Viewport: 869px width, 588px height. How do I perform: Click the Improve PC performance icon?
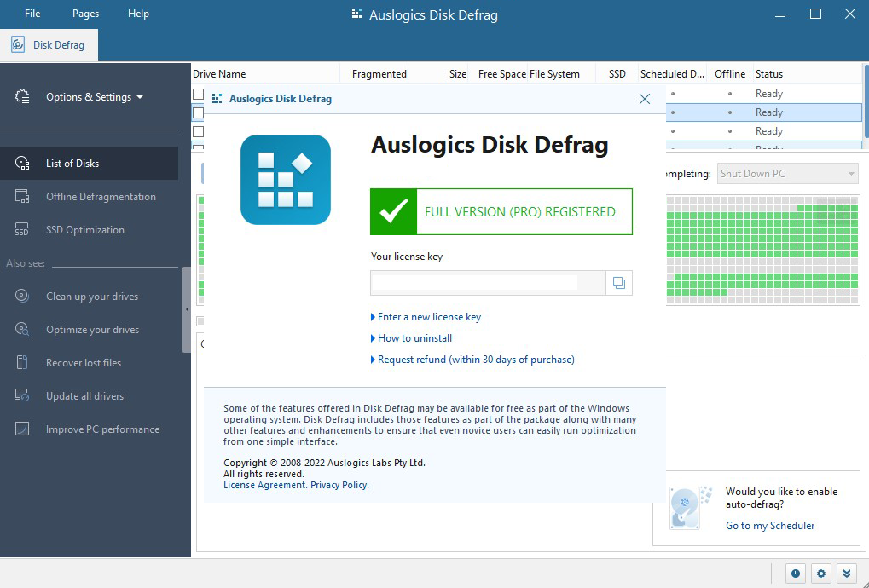(22, 429)
